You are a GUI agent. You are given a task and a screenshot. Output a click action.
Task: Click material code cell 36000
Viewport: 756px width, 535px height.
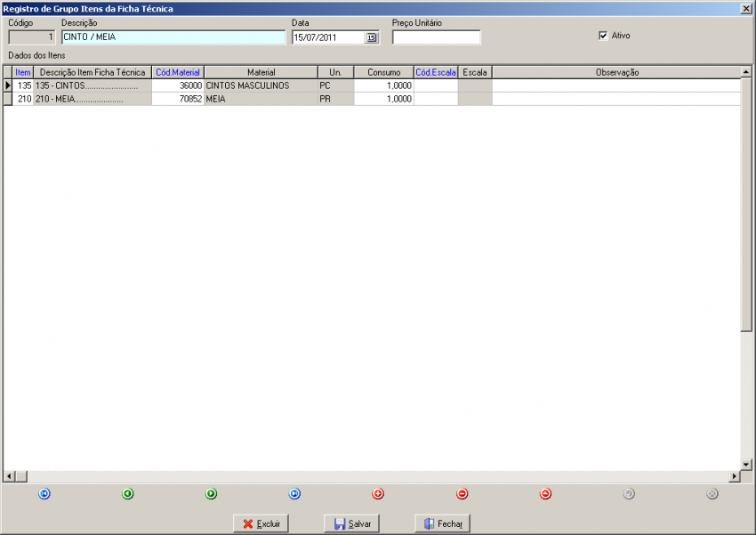pos(178,85)
